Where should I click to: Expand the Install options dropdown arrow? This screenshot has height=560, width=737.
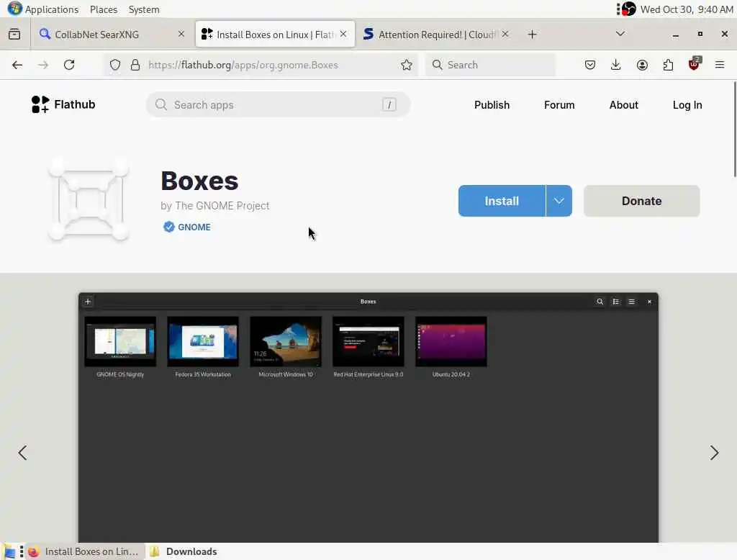click(559, 201)
